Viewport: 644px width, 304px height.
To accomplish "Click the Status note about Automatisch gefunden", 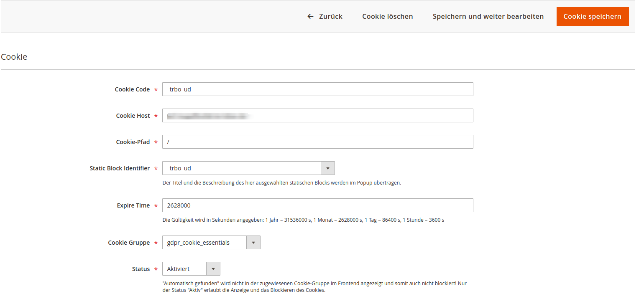I will [x=314, y=287].
